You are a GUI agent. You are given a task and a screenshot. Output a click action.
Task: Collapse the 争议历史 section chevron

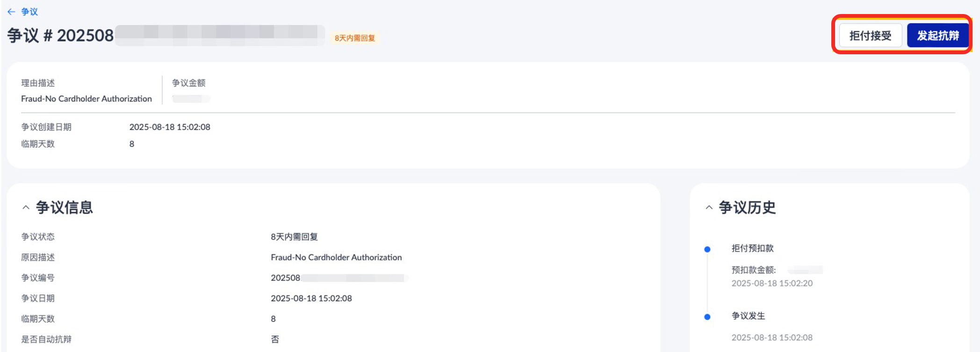709,207
